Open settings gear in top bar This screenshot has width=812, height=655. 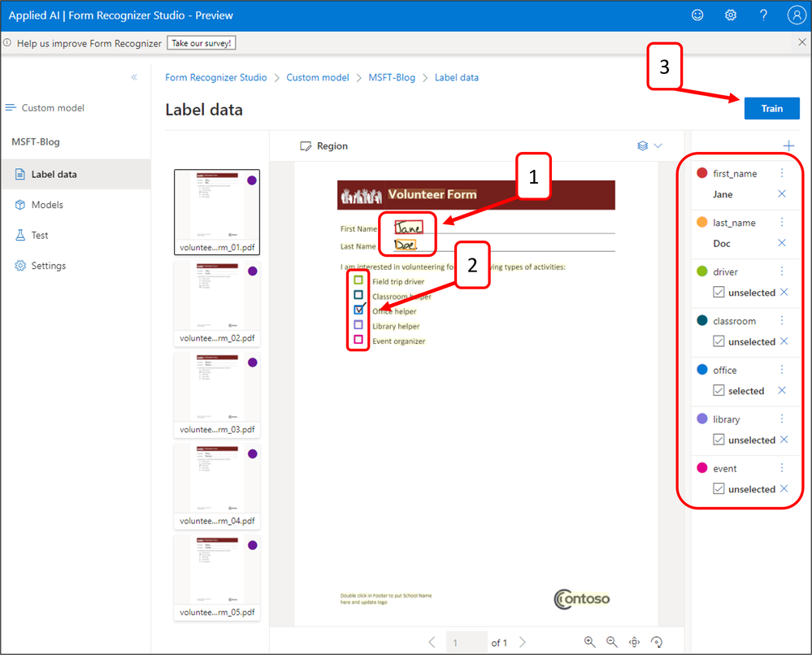coord(730,15)
